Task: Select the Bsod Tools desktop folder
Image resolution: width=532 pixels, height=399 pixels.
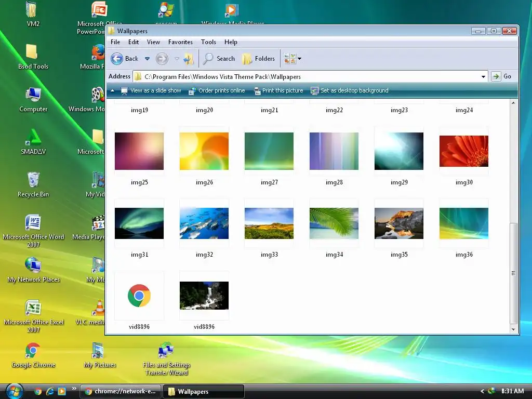Action: [x=33, y=57]
